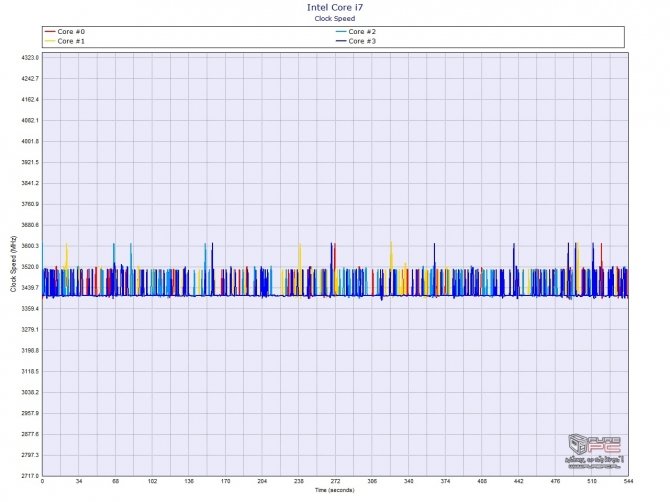Click the 442 x-axis tick label
670x502 pixels.
518,481
